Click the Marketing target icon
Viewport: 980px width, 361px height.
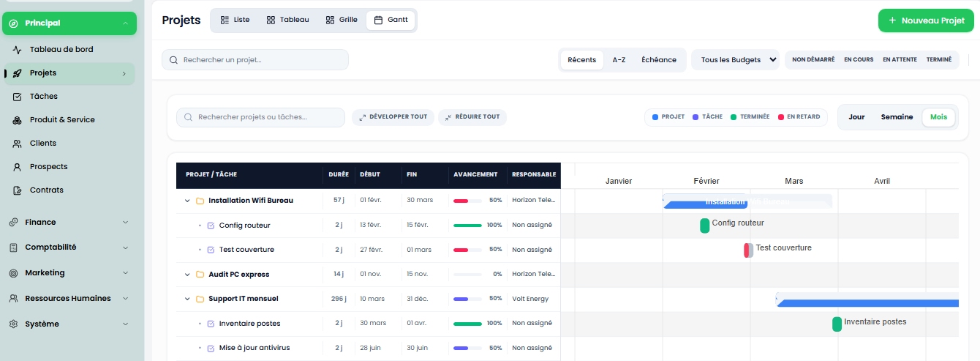(x=13, y=273)
